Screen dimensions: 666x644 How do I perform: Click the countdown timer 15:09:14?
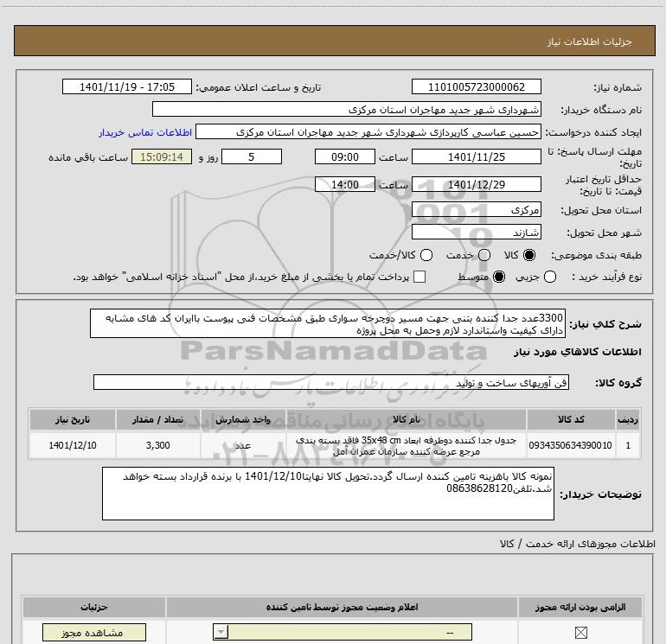coord(162,156)
